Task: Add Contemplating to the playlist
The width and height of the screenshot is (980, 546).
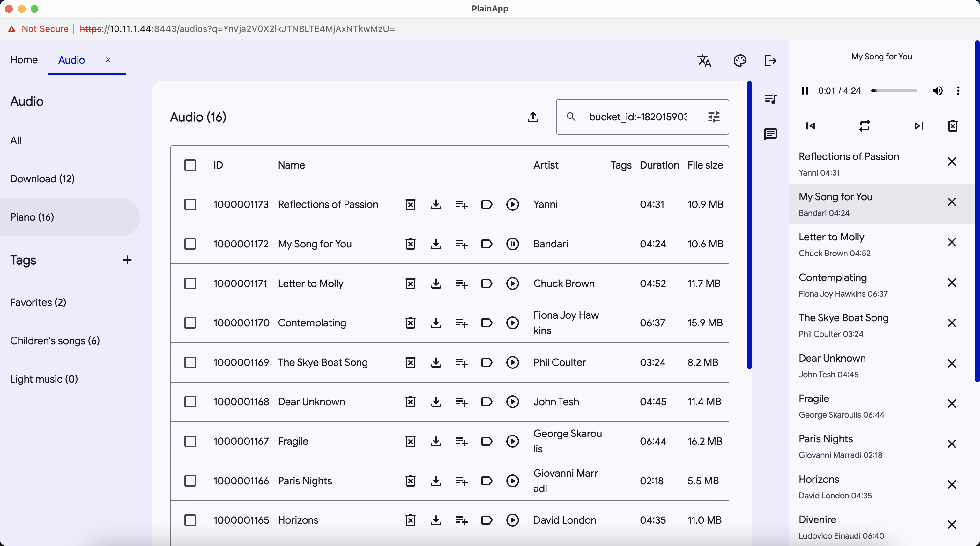Action: pos(462,323)
